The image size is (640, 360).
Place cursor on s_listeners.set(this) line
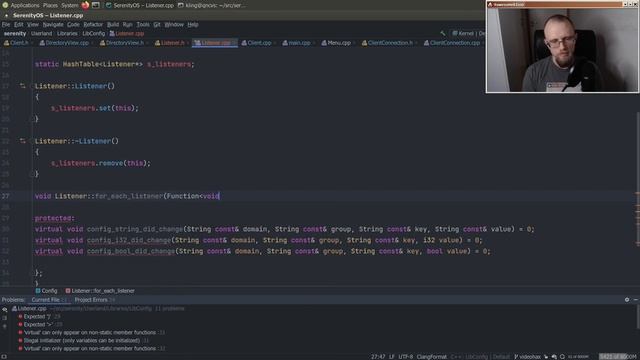pyautogui.click(x=95, y=108)
